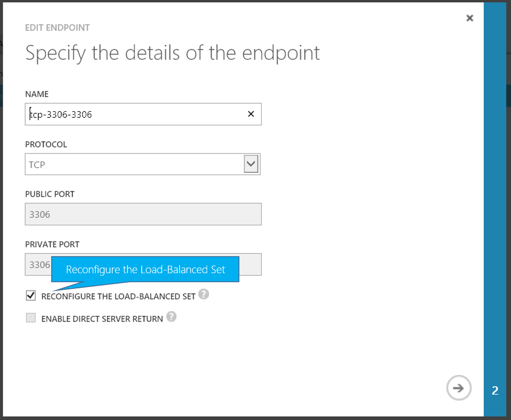Click the blue Reconfigure the Load-Balanced Set callout

pyautogui.click(x=145, y=269)
